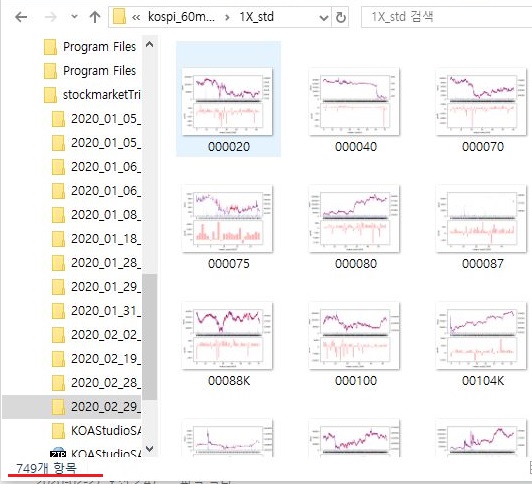Viewport: 532px width, 484px height.
Task: Click the 1X_std breadcrumb
Action: (x=256, y=17)
